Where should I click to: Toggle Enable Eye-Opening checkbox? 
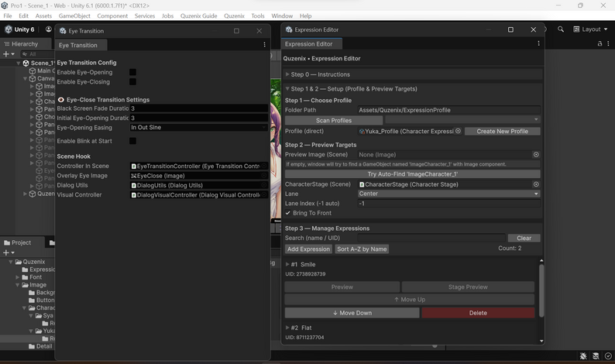coord(132,72)
